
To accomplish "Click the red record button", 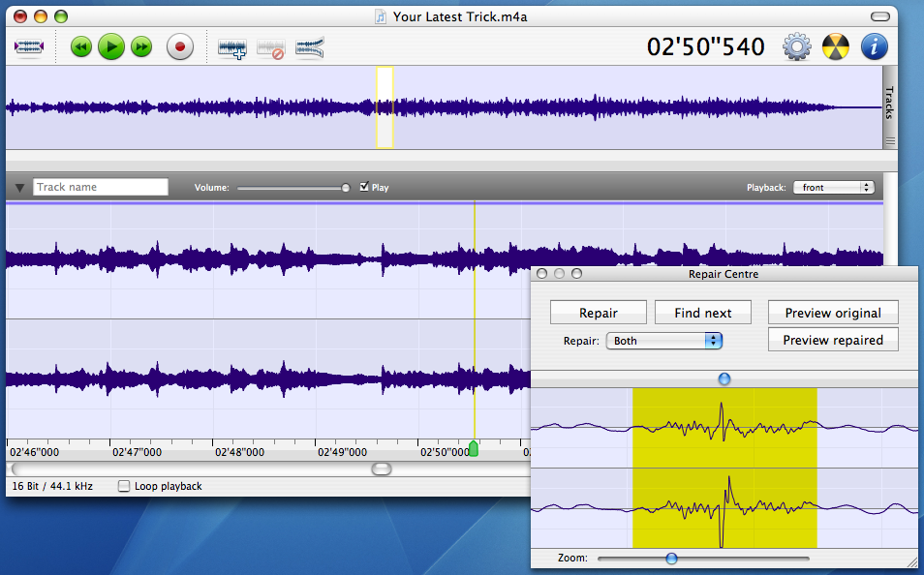I will (179, 46).
